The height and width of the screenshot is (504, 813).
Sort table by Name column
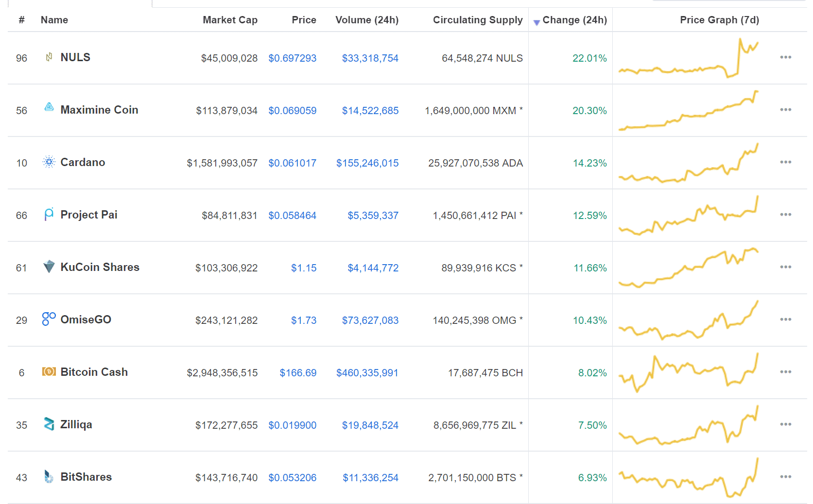(54, 20)
